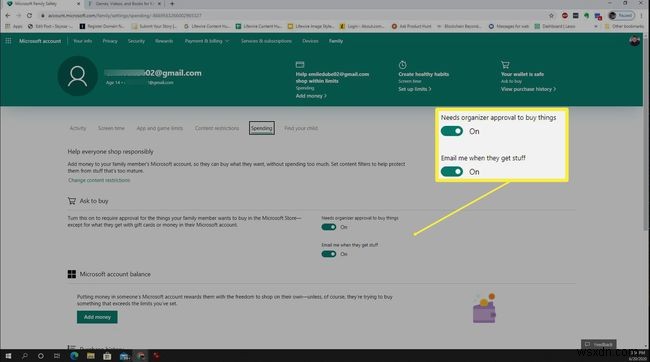Open File Explorer from the taskbar

coord(90,356)
